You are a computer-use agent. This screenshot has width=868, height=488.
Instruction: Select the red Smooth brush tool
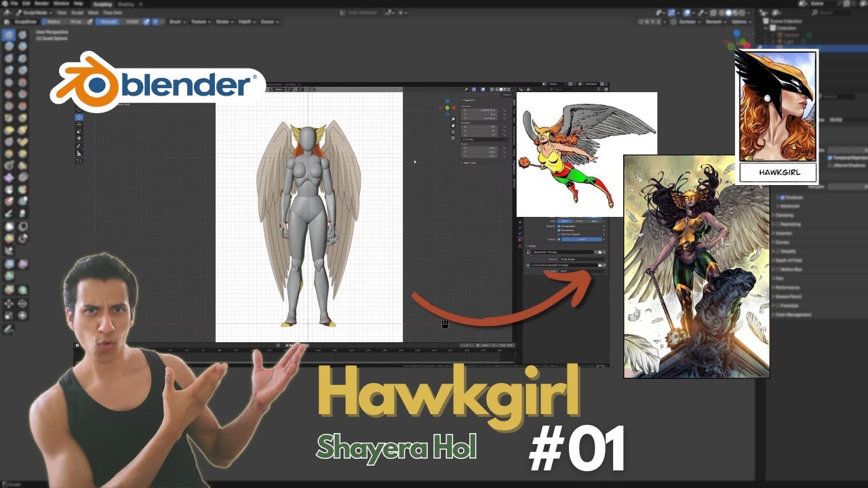tap(22, 82)
